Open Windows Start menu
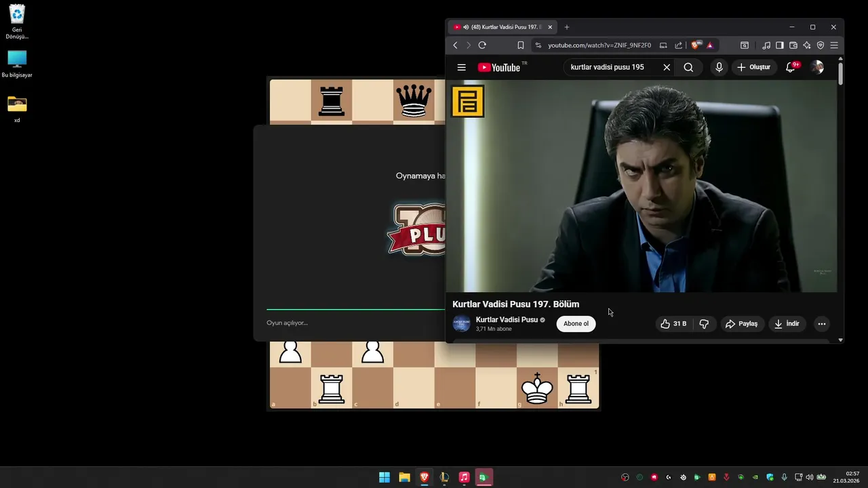 (384, 477)
